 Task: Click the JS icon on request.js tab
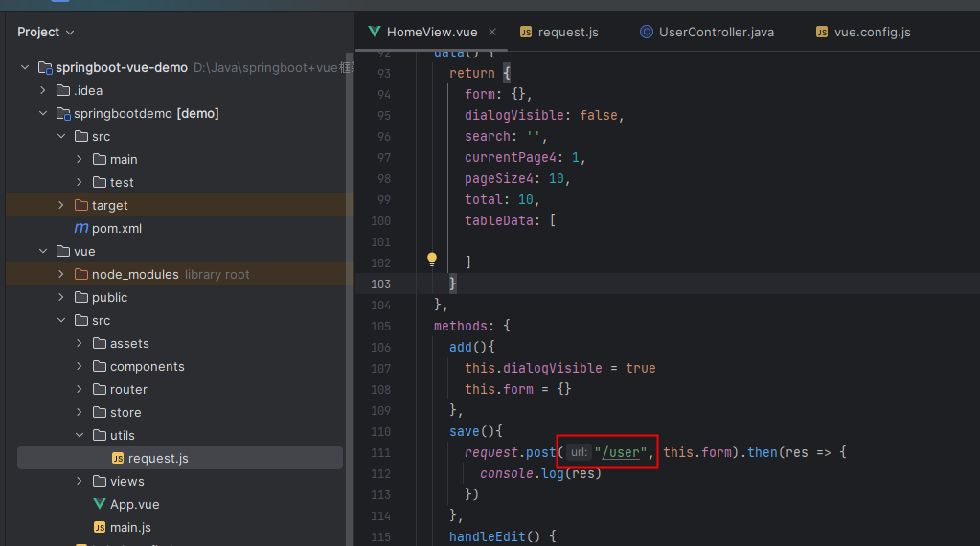(x=526, y=32)
